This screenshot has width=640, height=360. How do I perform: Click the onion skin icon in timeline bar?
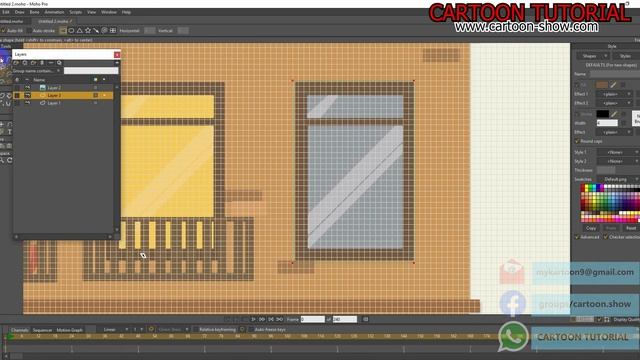pyautogui.click(x=151, y=329)
